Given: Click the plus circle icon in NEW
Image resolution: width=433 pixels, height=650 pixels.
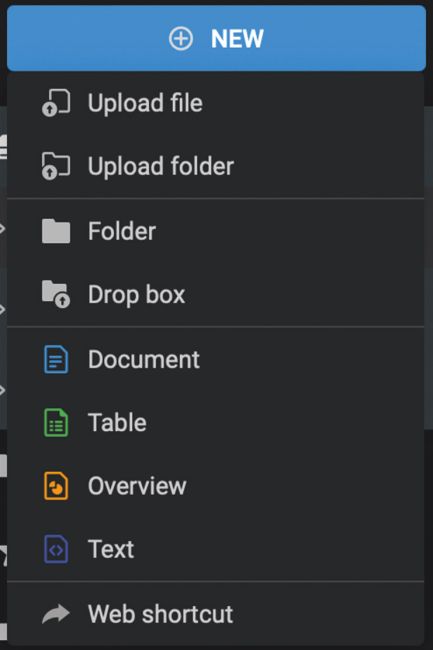Looking at the screenshot, I should click(181, 39).
